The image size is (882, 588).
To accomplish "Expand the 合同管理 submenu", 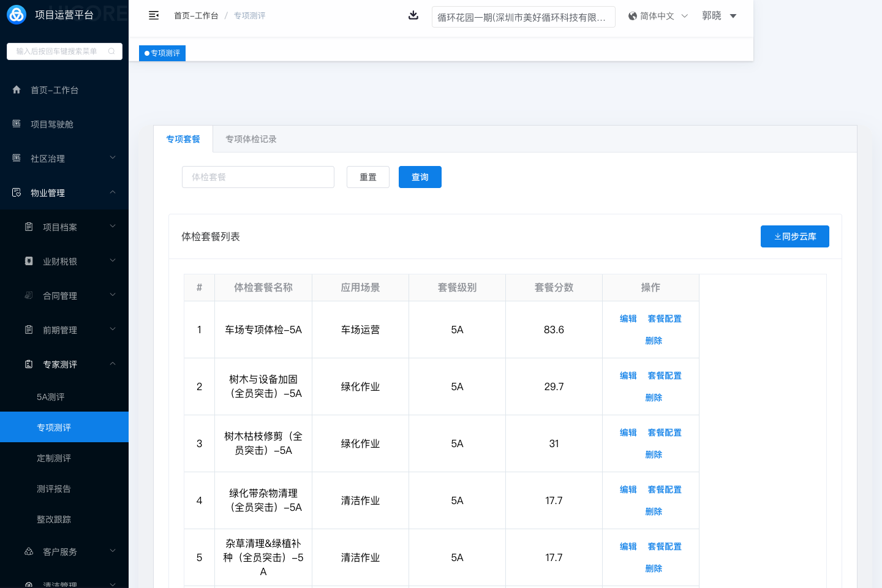I will point(113,295).
